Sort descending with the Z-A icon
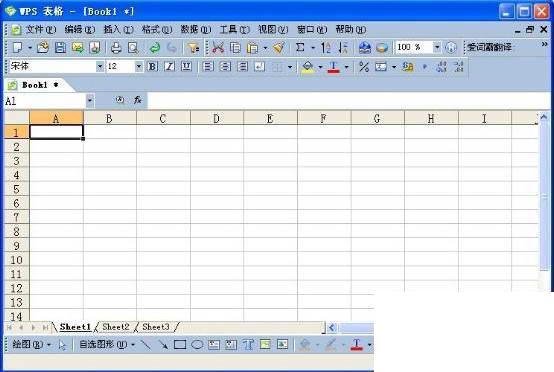This screenshot has width=554, height=372. [343, 47]
